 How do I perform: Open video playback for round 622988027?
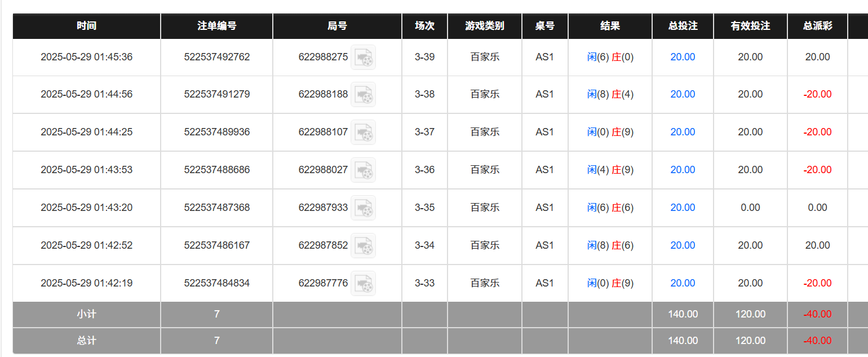[363, 170]
